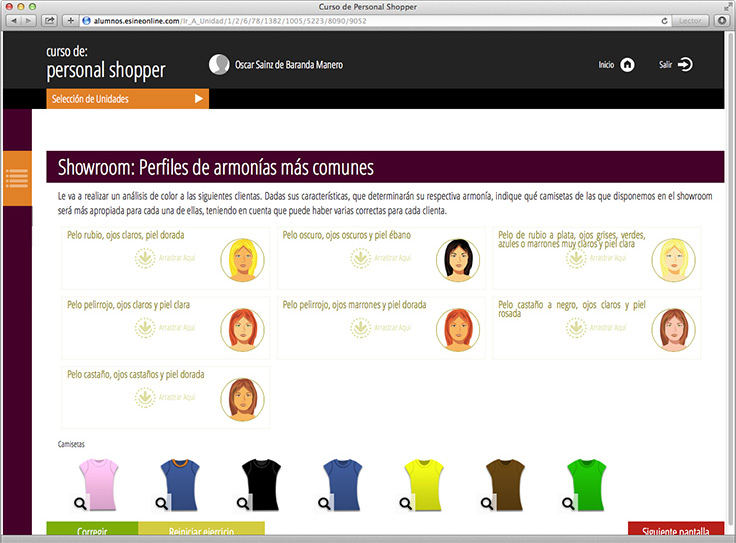Open the orange side menu tab
Image resolution: width=736 pixels, height=543 pixels.
(x=17, y=178)
